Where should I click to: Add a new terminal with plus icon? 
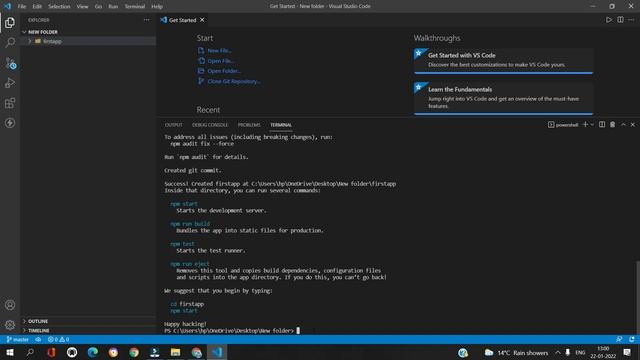(585, 124)
